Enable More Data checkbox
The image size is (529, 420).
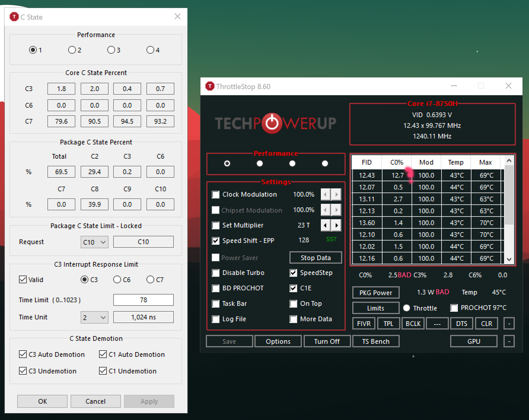[x=293, y=319]
